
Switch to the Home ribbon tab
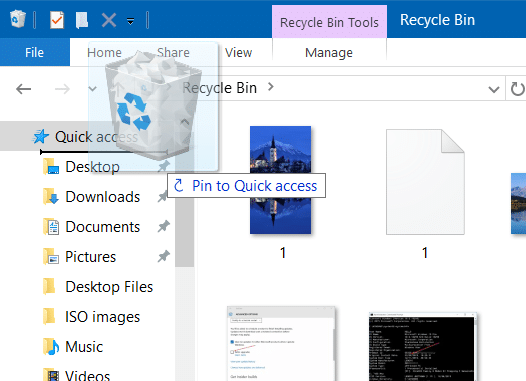[104, 52]
